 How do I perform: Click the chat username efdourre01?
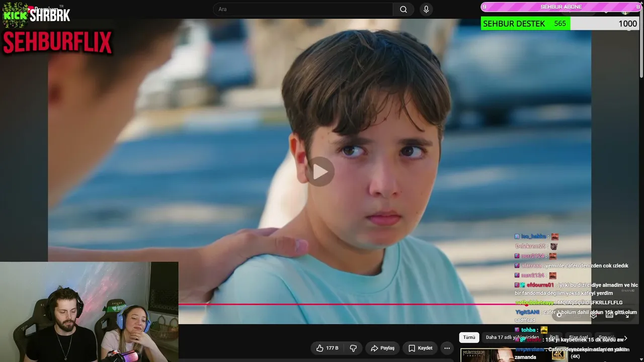pyautogui.click(x=540, y=285)
